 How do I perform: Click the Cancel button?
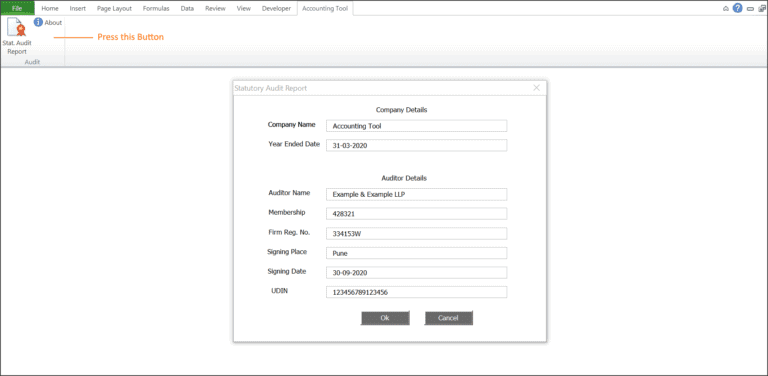pos(449,318)
